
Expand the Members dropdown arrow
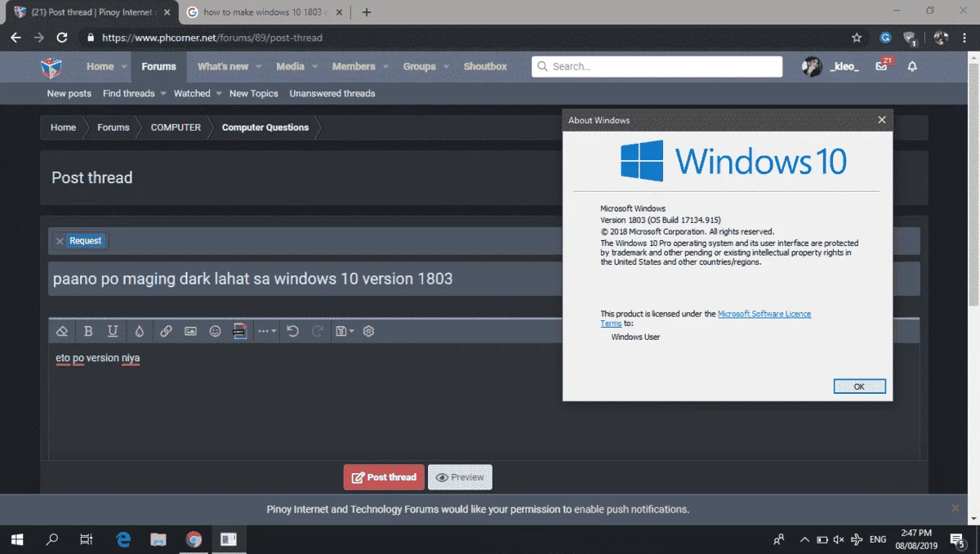pyautogui.click(x=385, y=67)
